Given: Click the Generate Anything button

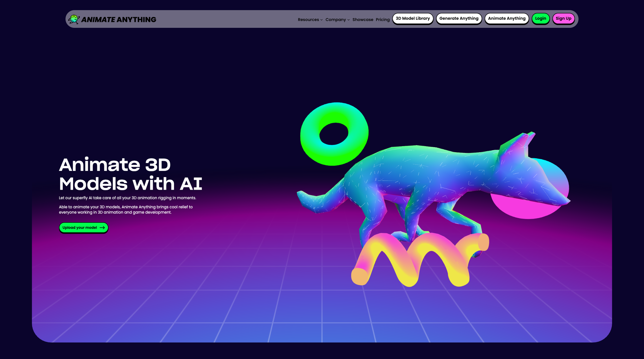Looking at the screenshot, I should point(459,18).
